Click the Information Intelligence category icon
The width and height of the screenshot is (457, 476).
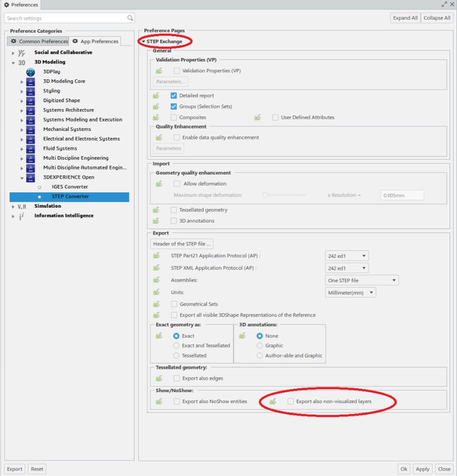(21, 216)
